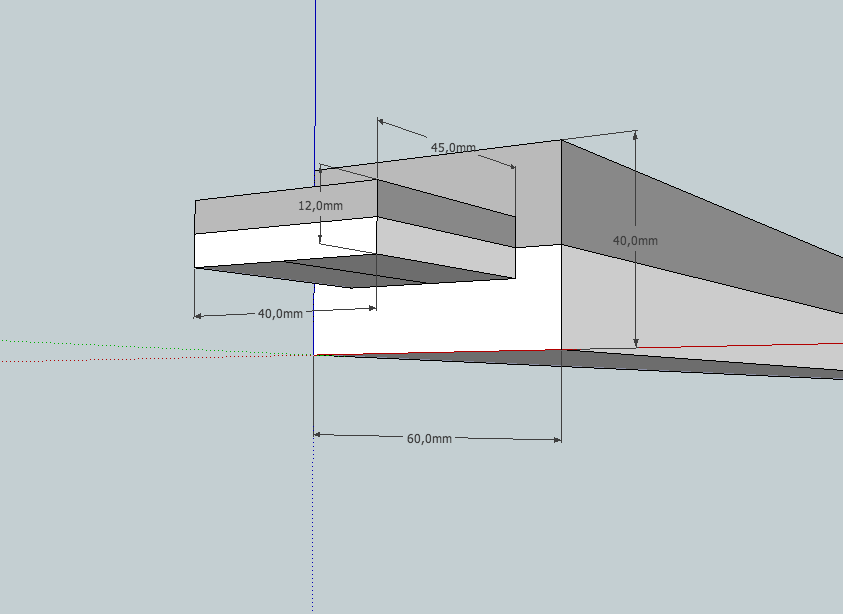The image size is (843, 614).
Task: Click the left arrowhead of the 60,0mm dimension
Action: [x=319, y=435]
